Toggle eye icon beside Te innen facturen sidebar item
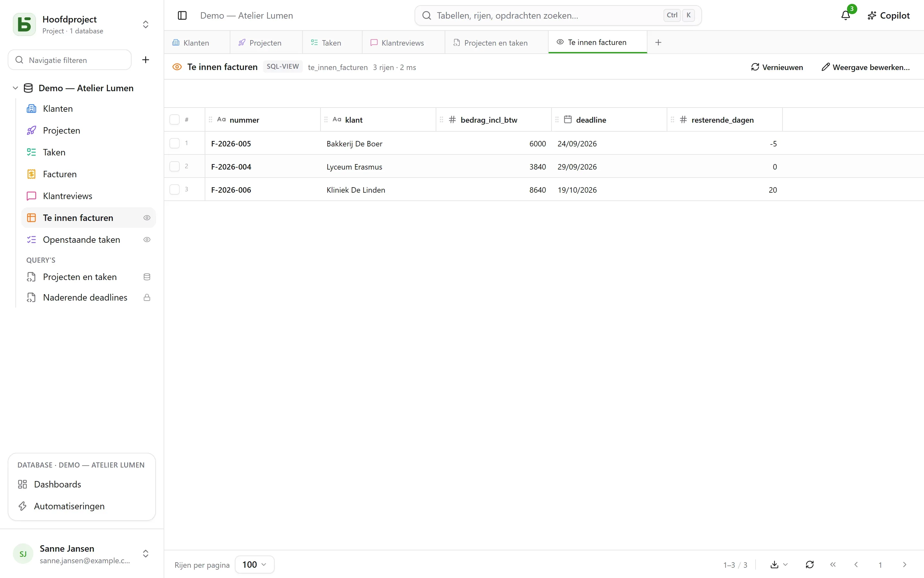Image resolution: width=924 pixels, height=578 pixels. coord(147,218)
